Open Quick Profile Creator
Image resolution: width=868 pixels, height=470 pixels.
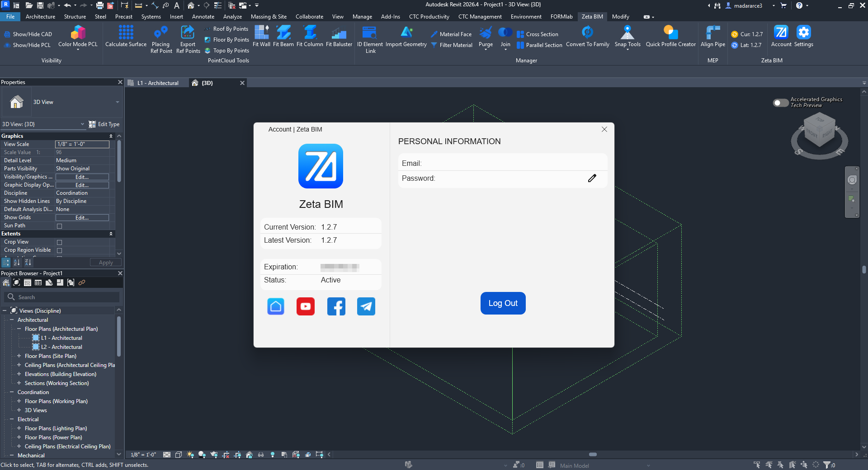pos(670,36)
